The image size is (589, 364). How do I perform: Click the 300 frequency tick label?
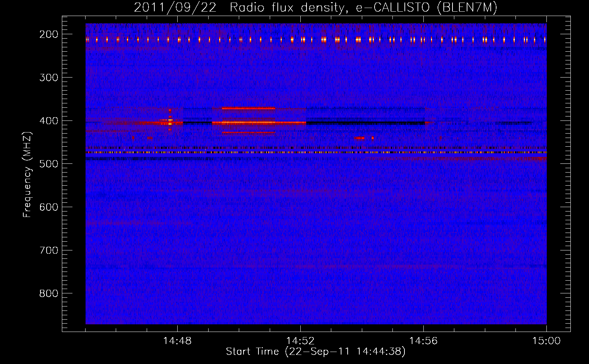(x=48, y=78)
